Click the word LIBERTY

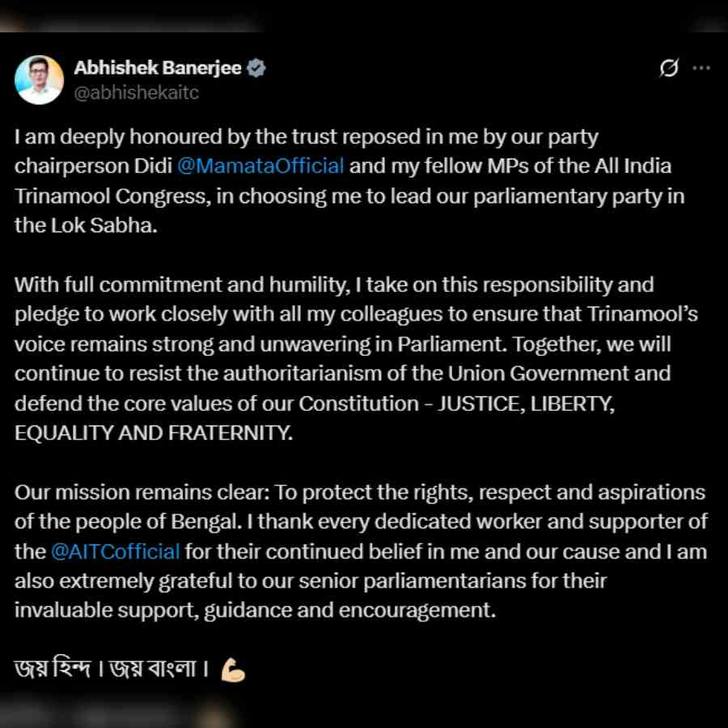tap(572, 403)
